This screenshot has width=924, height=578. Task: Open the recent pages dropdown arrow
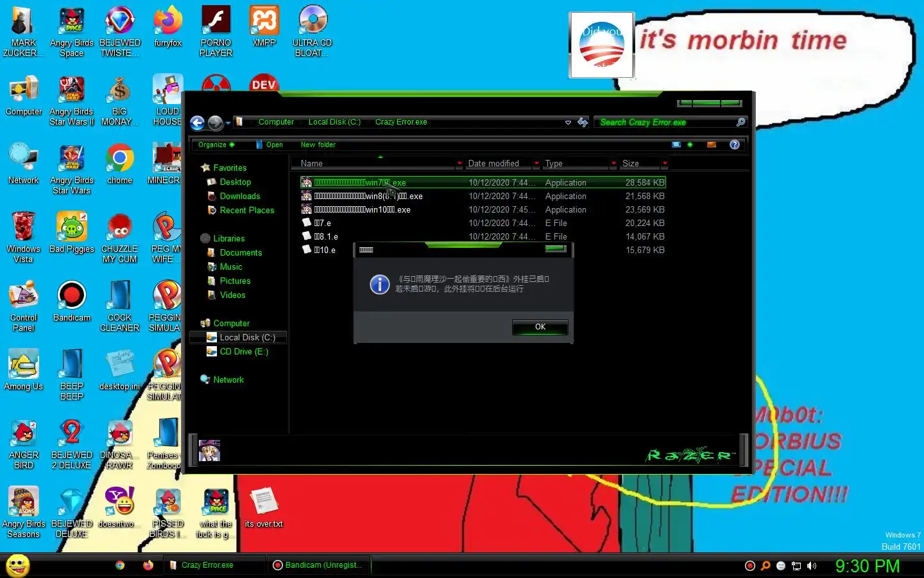point(228,123)
